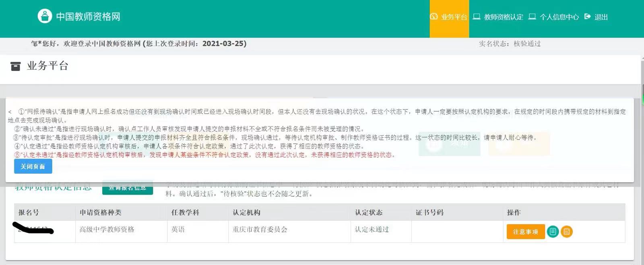The width and height of the screenshot is (644, 265).
Task: Click the 中国教师资格网 site title text
Action: (x=88, y=17)
